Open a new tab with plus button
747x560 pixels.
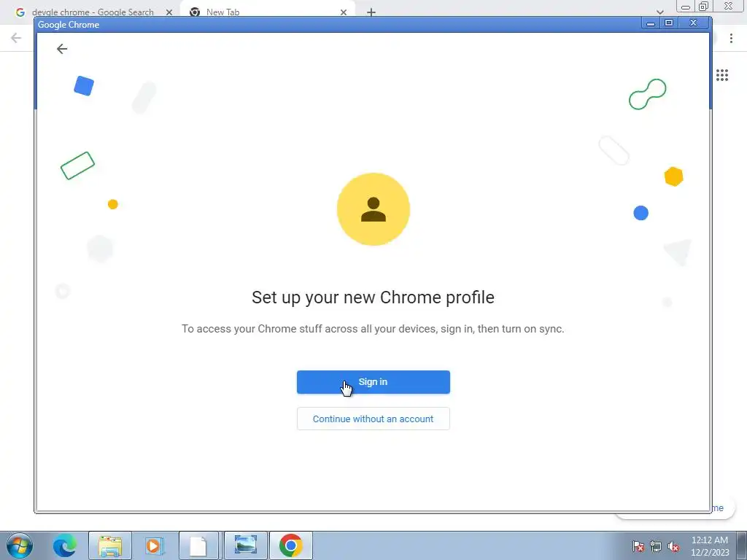coord(371,12)
